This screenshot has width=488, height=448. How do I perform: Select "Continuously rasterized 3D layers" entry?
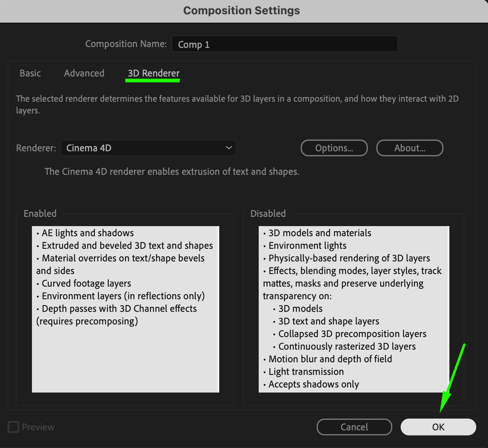(347, 347)
